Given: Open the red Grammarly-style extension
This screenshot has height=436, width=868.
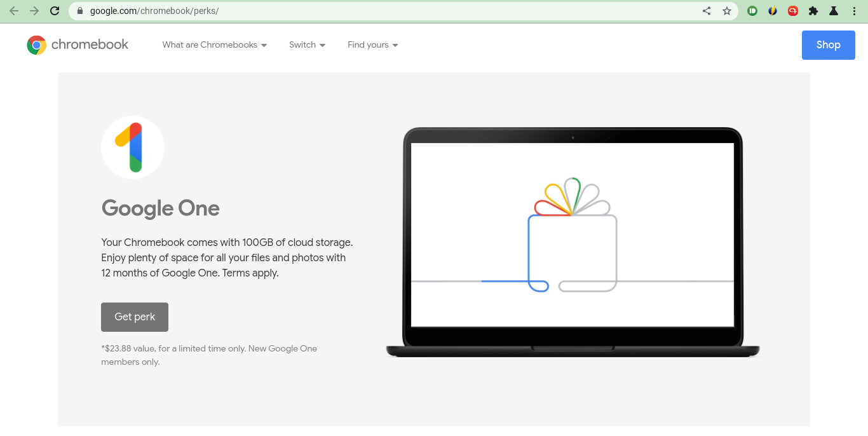Looking at the screenshot, I should click(793, 11).
